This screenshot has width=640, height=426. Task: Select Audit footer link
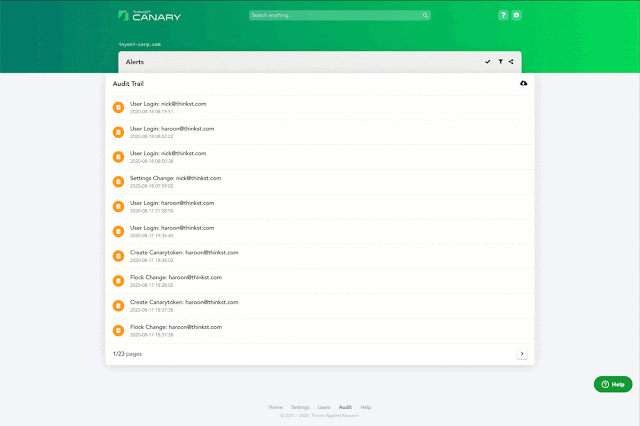pos(345,407)
